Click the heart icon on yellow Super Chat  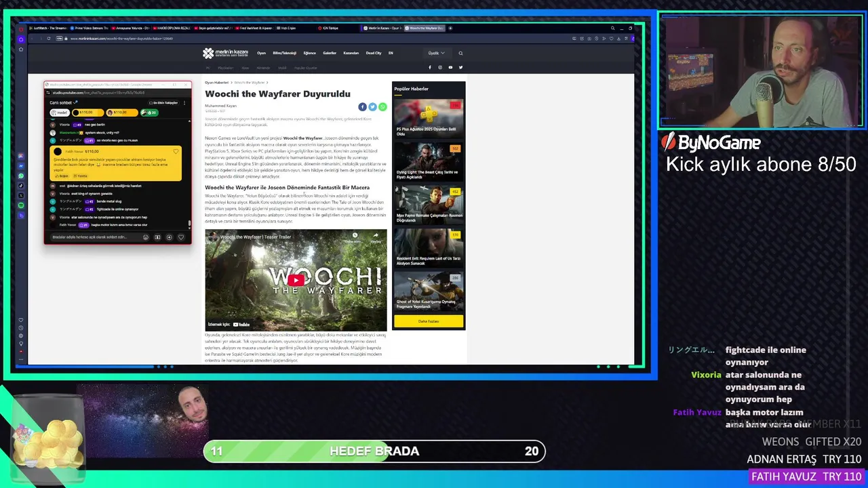(x=176, y=151)
